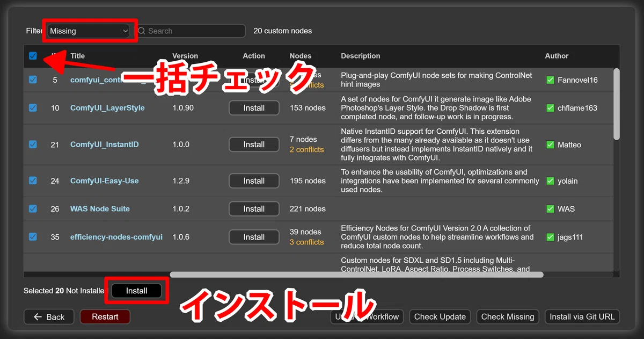
Task: Click the 195 nodes cell for ComfyUI-Easy-Use
Action: [x=308, y=181]
